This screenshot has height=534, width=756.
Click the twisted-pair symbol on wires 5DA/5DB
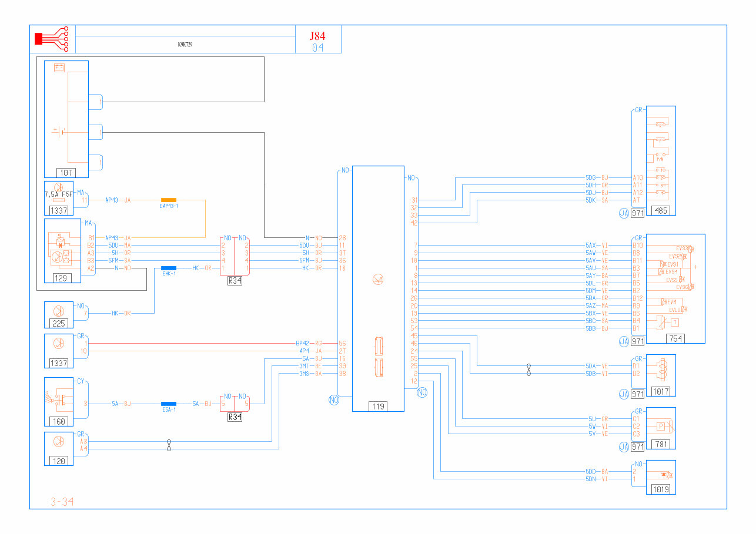(x=528, y=370)
